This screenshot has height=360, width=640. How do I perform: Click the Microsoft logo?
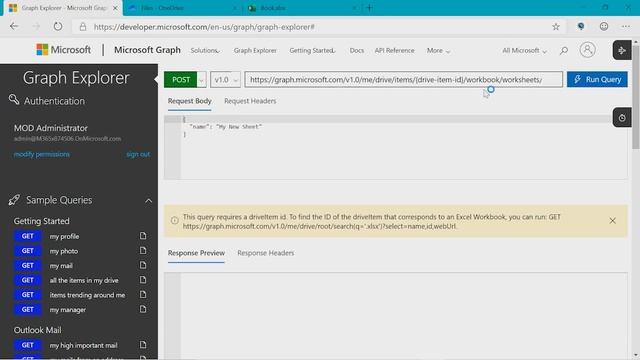click(x=64, y=50)
